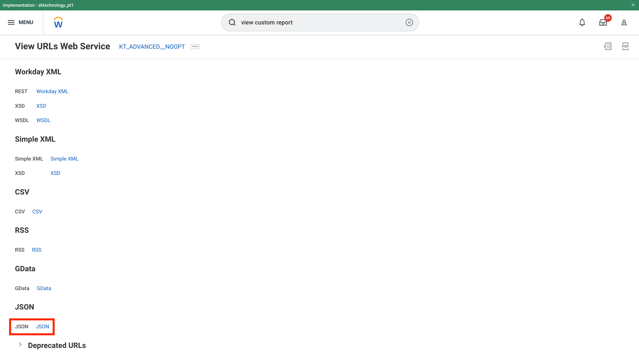This screenshot has height=364, width=639.
Task: Export page to Excel
Action: point(607,46)
